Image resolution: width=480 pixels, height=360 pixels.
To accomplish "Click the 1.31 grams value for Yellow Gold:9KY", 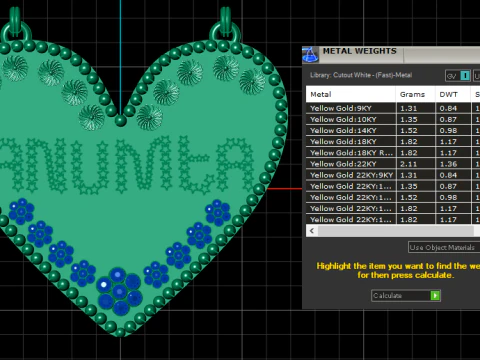I will (x=408, y=108).
